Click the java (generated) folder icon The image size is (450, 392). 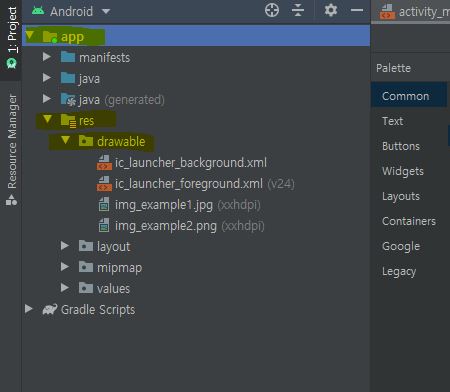[x=68, y=99]
